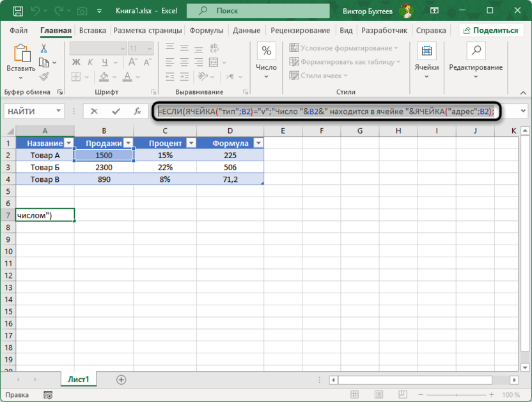Viewport: 532px width, 402px height.
Task: Expand the Name Box dropdown arrow
Action: (x=58, y=111)
